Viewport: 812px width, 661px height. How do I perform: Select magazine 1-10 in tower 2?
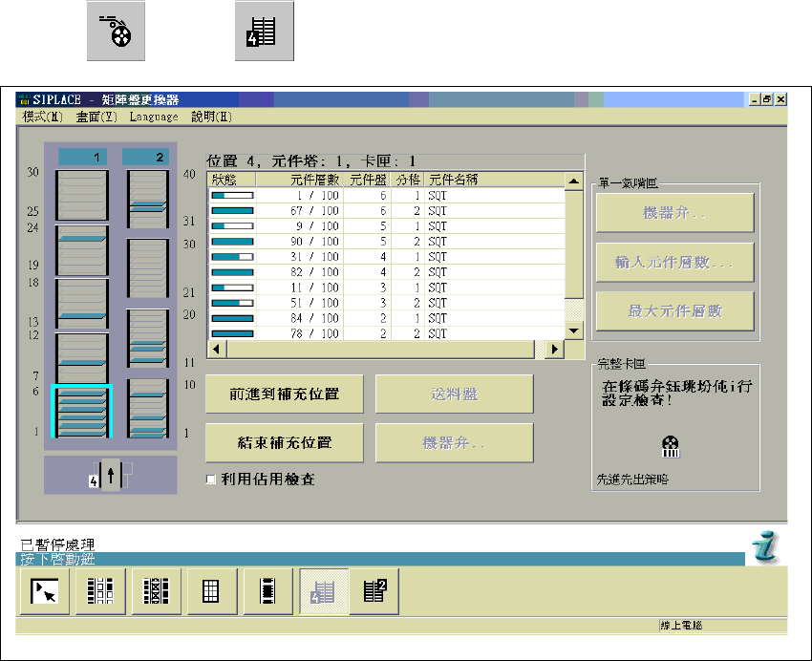pyautogui.click(x=148, y=409)
